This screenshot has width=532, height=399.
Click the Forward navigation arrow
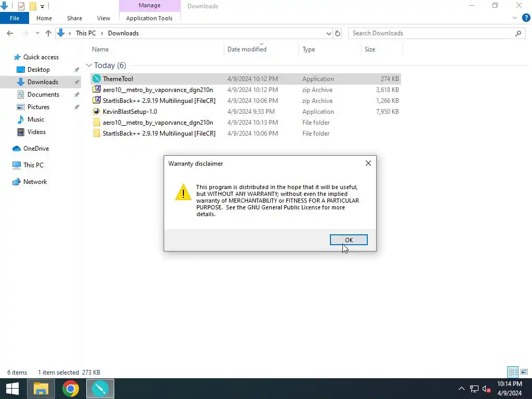tap(25, 33)
